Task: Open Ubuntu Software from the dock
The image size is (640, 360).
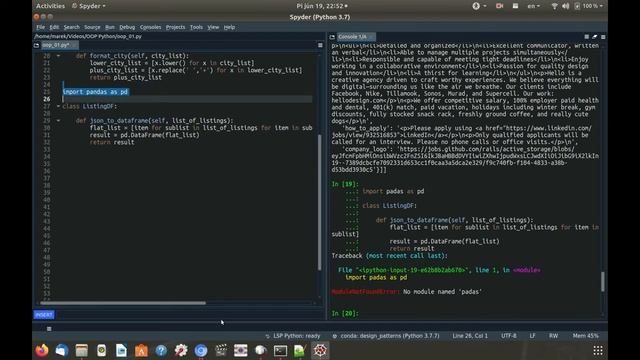Action: tap(141, 351)
